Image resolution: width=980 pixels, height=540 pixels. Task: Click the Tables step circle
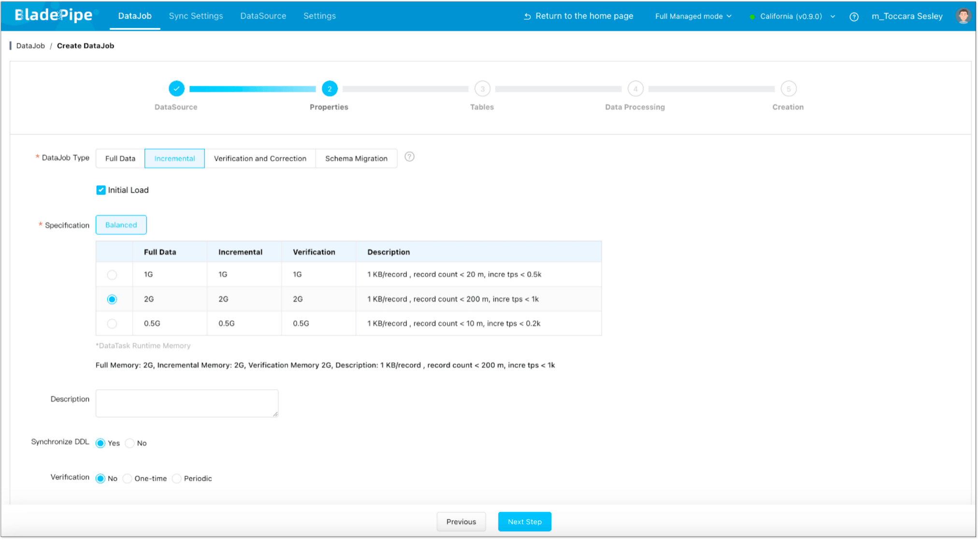pyautogui.click(x=482, y=88)
